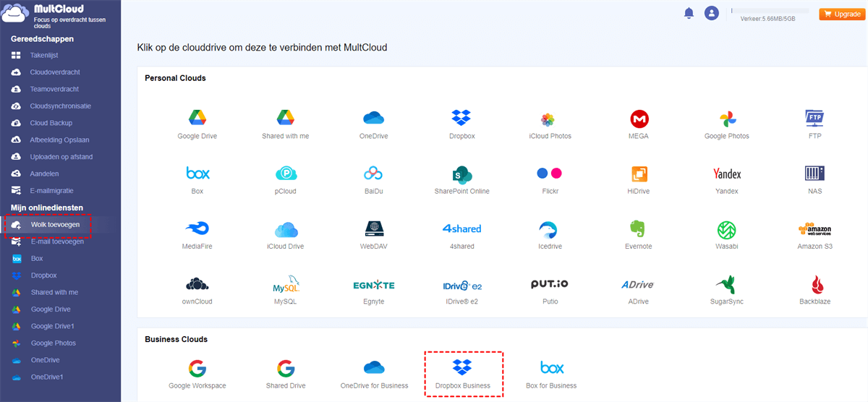The height and width of the screenshot is (402, 868).
Task: Click the orange Upgrade button
Action: [842, 14]
